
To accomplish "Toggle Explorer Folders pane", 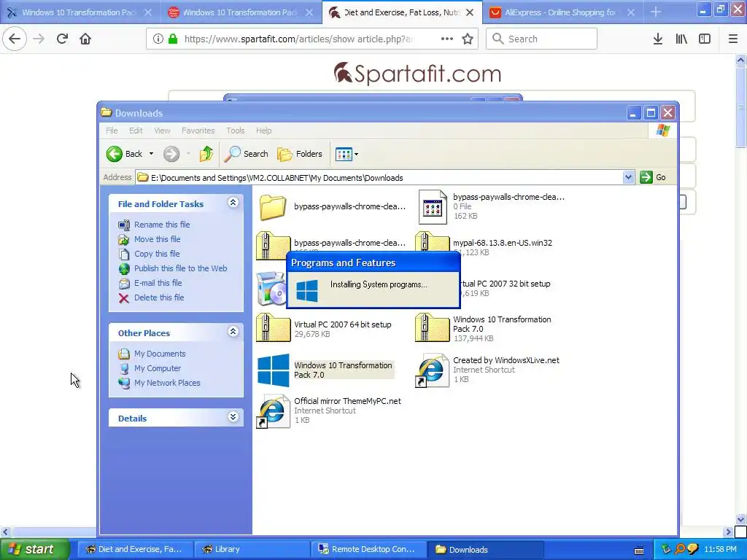I will click(x=300, y=154).
